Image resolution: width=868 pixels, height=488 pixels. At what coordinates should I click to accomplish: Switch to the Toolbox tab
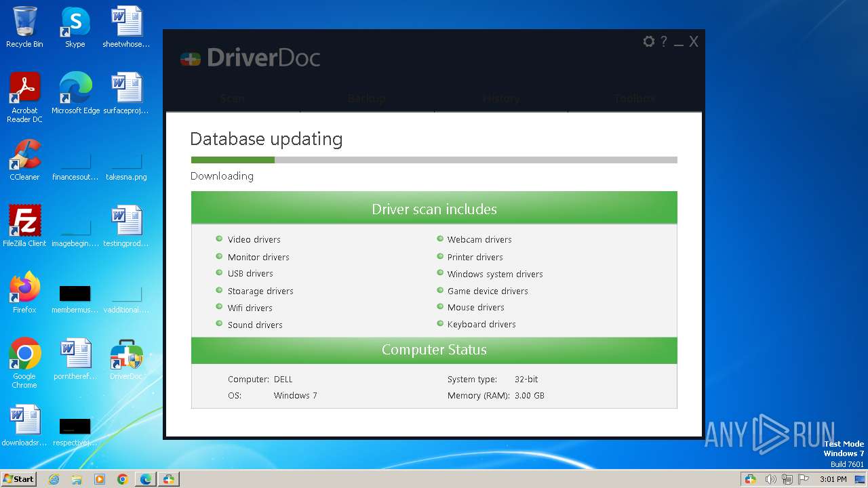tap(635, 98)
